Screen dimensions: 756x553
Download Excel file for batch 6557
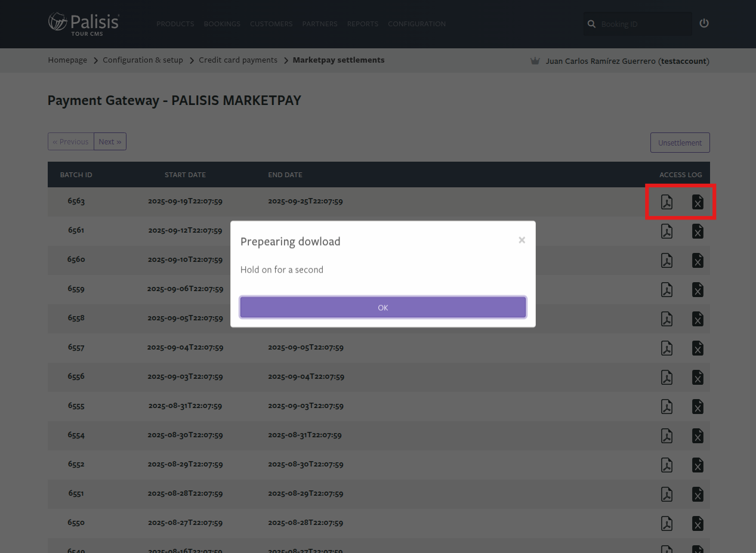[698, 348]
